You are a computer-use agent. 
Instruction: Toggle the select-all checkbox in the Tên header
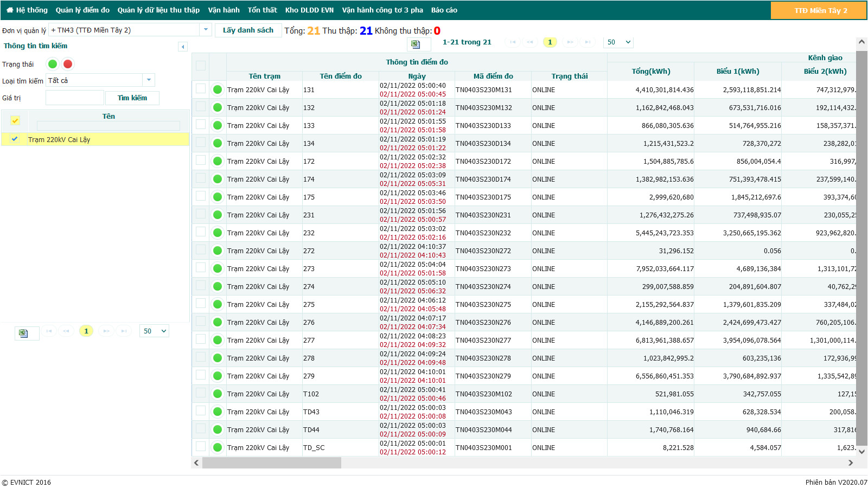coord(15,120)
